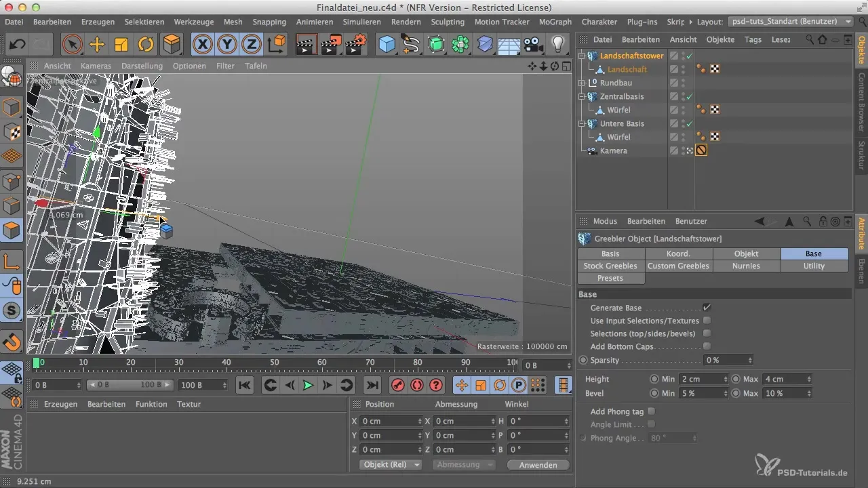Select the Kamera object

click(614, 150)
